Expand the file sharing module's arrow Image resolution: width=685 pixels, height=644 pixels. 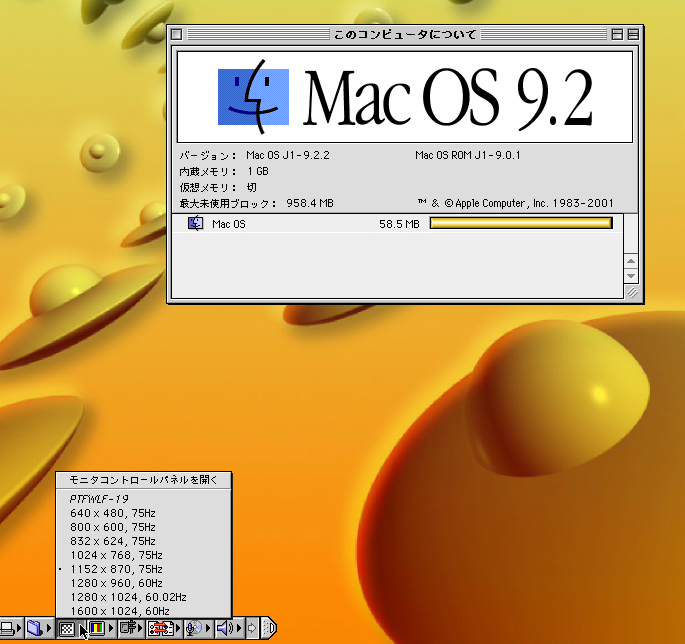(x=48, y=629)
